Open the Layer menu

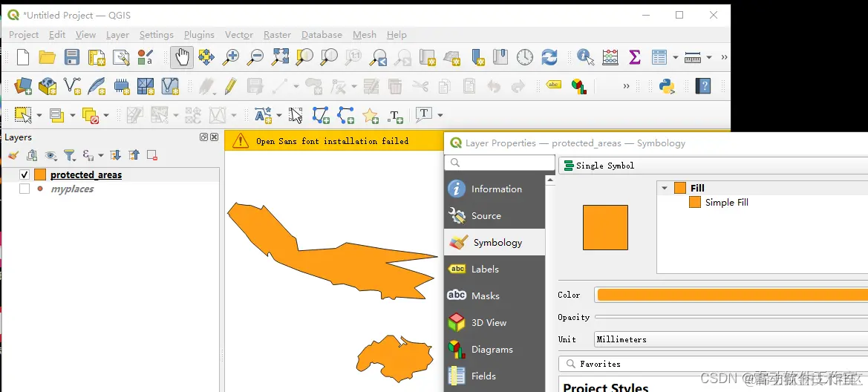(117, 34)
